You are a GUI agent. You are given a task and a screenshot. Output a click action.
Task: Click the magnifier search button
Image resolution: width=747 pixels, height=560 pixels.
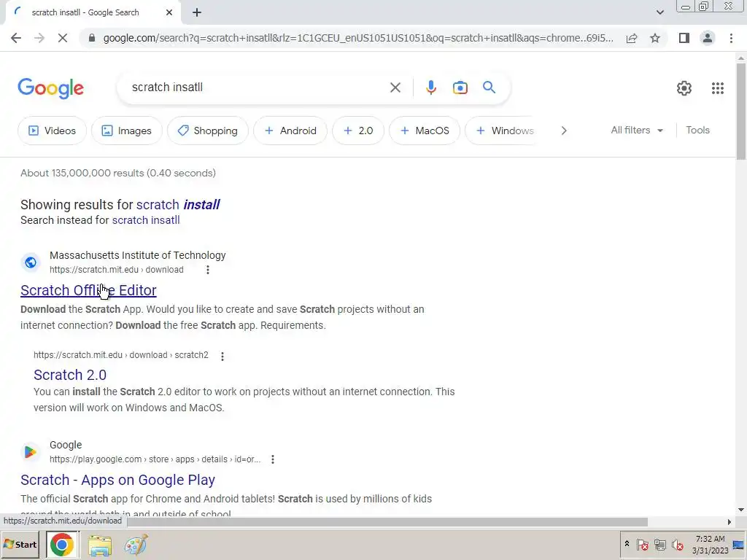[489, 87]
